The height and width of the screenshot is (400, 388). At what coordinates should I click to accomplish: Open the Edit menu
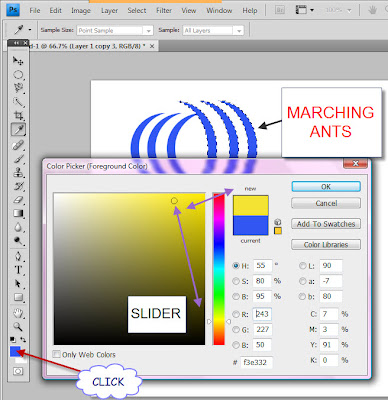(56, 11)
